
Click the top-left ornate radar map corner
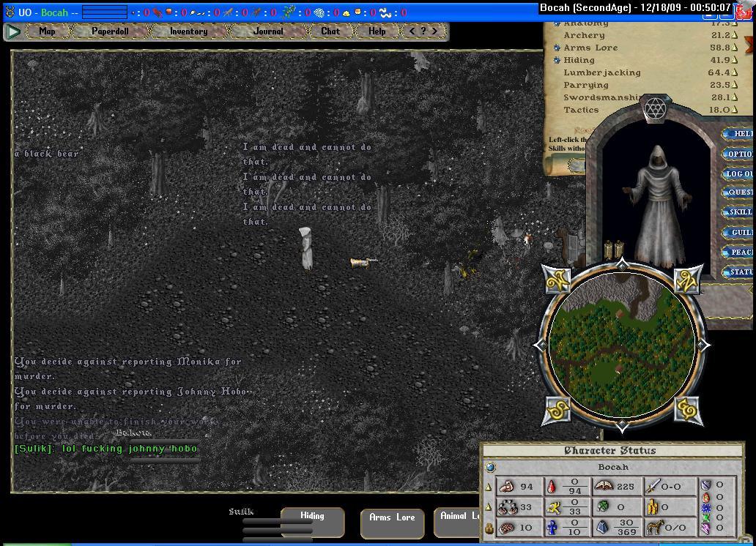557,278
